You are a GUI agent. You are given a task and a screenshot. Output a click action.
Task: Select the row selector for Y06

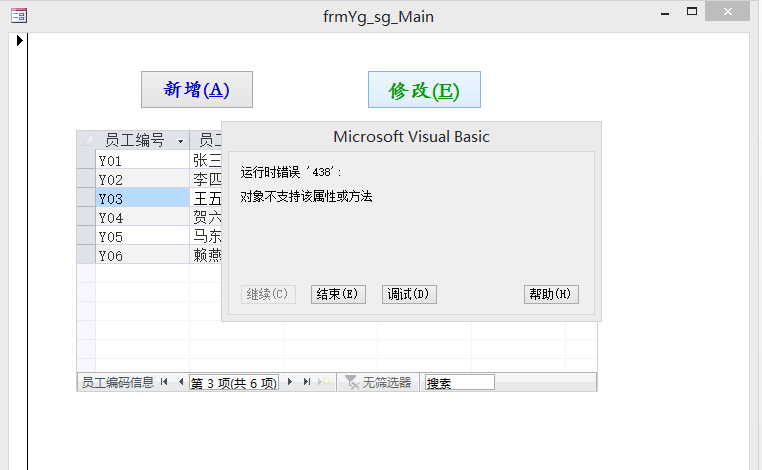coord(86,255)
